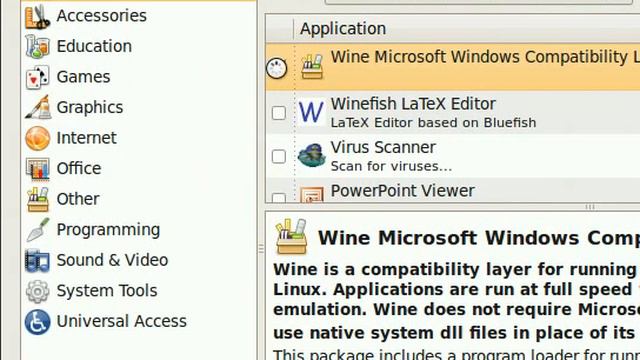Grab the handle between categories and description
The image size is (640, 360).
click(261, 248)
